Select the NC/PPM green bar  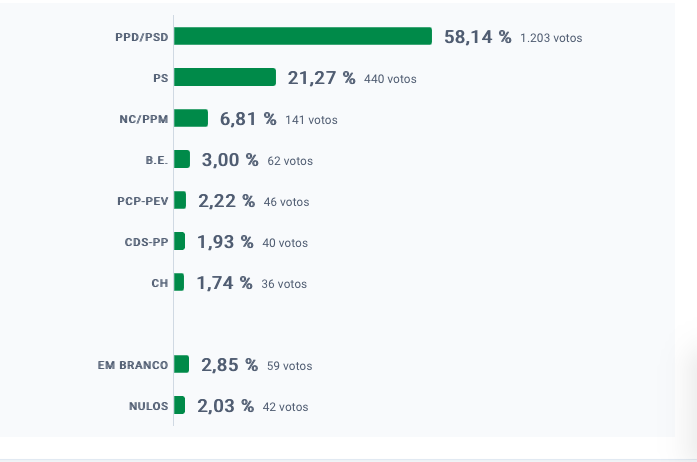coord(191,118)
